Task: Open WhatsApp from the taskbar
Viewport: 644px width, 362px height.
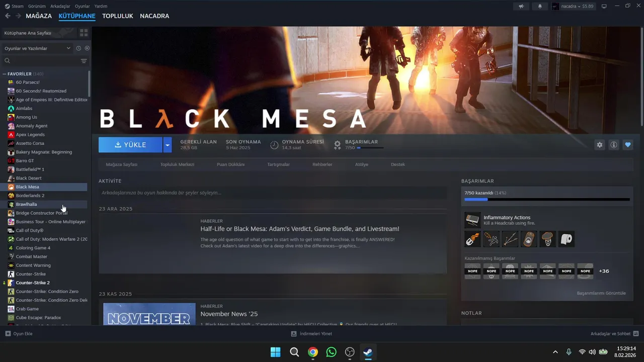Action: pos(331,352)
